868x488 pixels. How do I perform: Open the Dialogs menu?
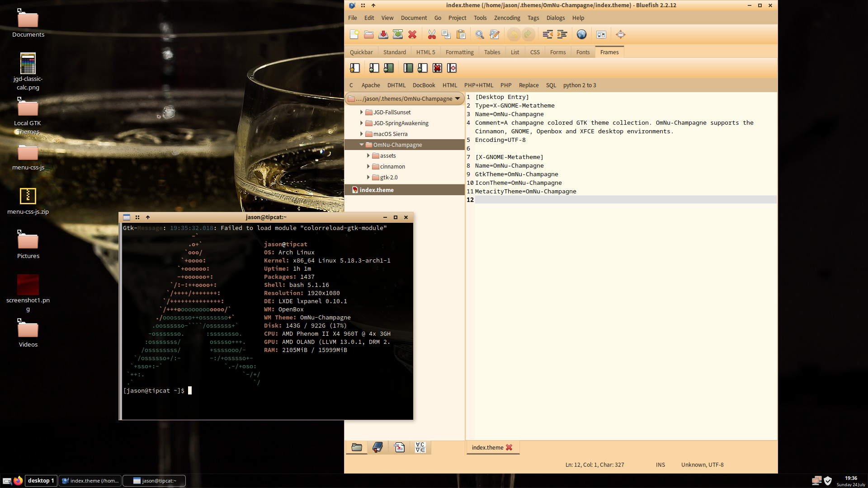[555, 18]
